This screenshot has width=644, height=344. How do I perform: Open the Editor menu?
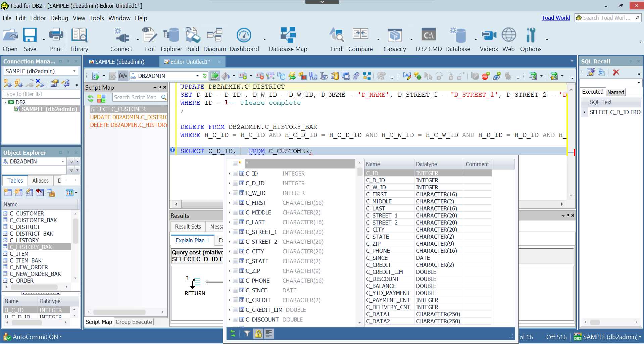[x=38, y=18]
